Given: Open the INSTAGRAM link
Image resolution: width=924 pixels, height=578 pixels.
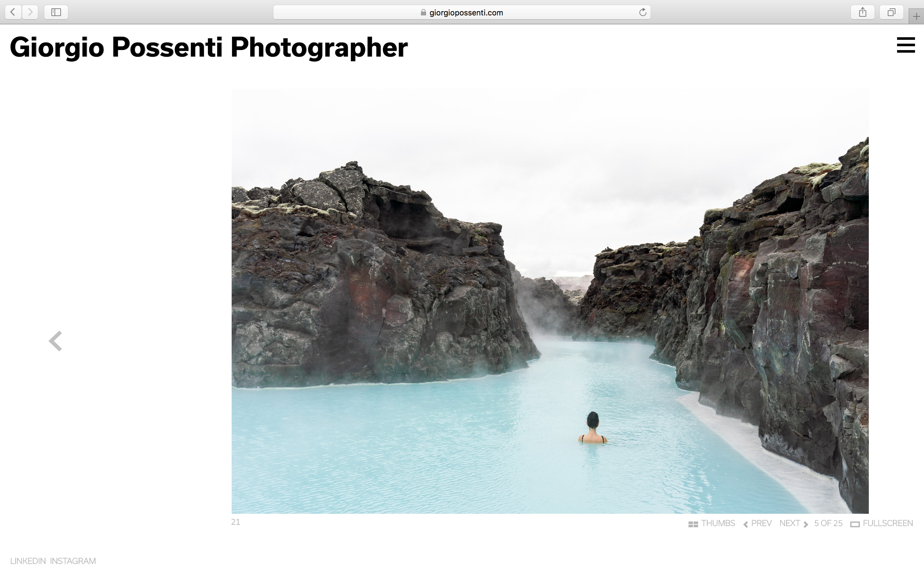Looking at the screenshot, I should click(73, 561).
